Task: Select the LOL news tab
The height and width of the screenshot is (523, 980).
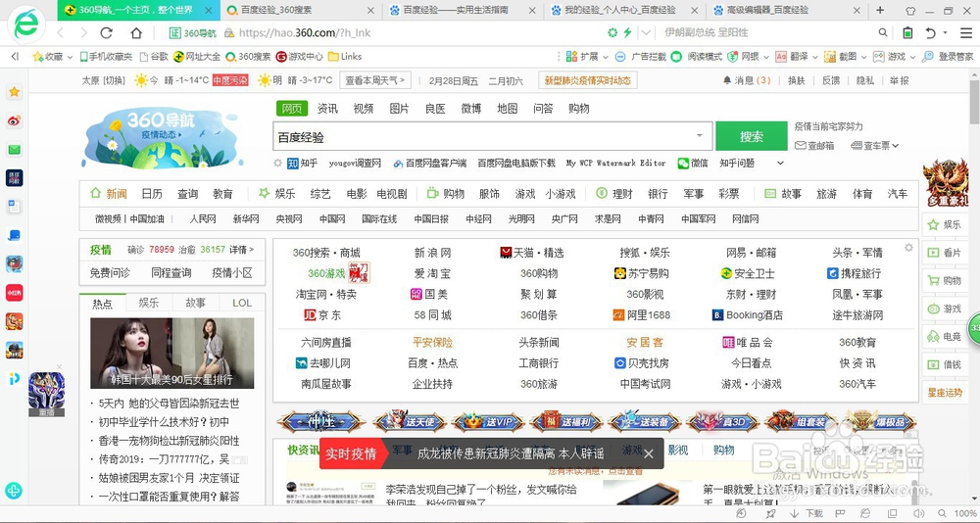Action: [x=242, y=303]
